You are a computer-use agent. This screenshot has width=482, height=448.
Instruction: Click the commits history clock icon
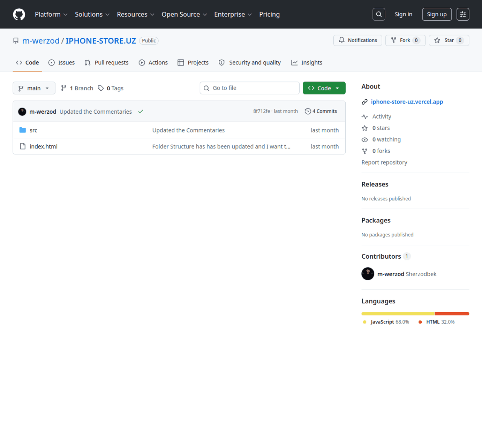coord(308,111)
